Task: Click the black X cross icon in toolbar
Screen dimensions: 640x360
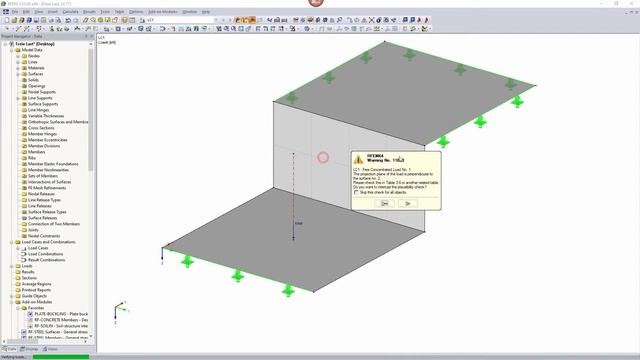Action: (371, 20)
